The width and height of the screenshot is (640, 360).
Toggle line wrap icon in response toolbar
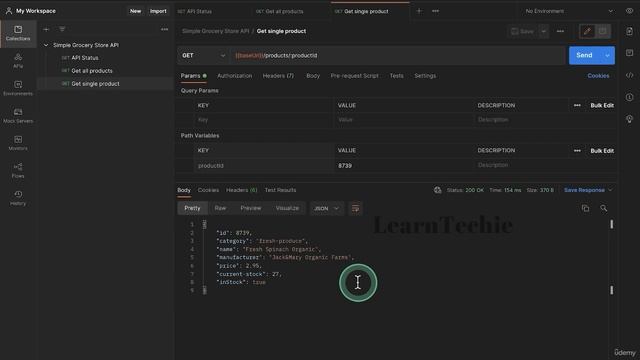pos(356,209)
